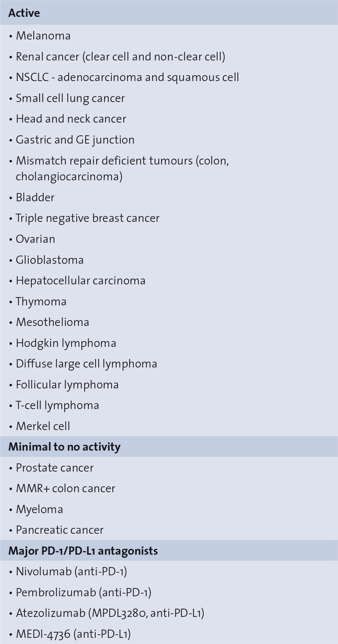Click the Renal cancer entry
Screen dimensions: 338x644
pos(120,57)
